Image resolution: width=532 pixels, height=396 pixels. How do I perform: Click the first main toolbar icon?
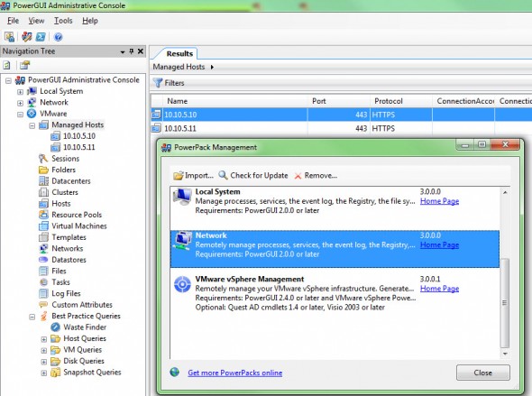point(10,37)
